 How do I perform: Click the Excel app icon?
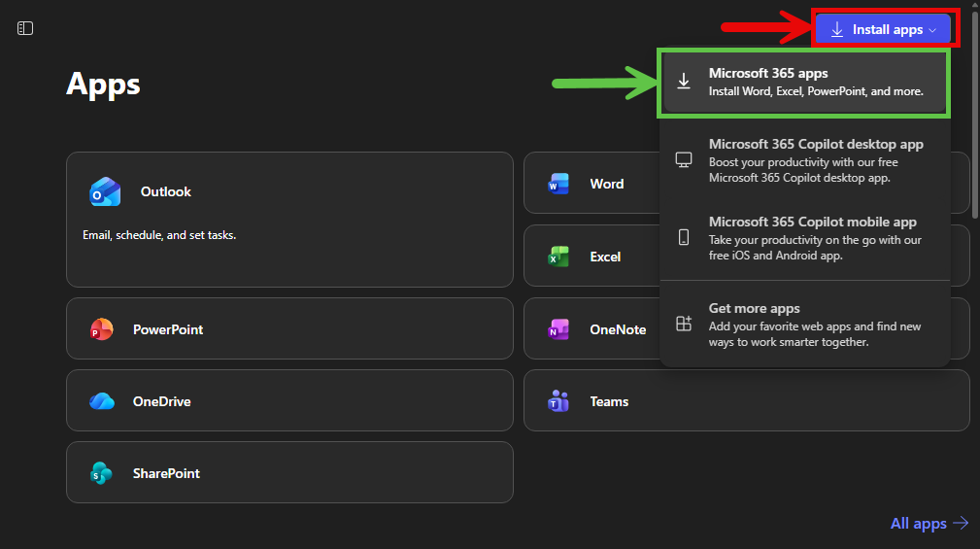tap(558, 257)
